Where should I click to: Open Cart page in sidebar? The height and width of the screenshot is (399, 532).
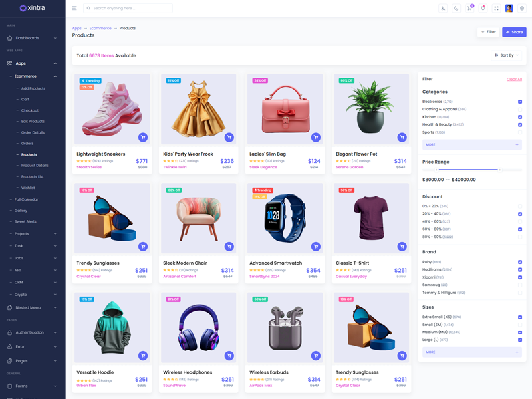click(25, 100)
